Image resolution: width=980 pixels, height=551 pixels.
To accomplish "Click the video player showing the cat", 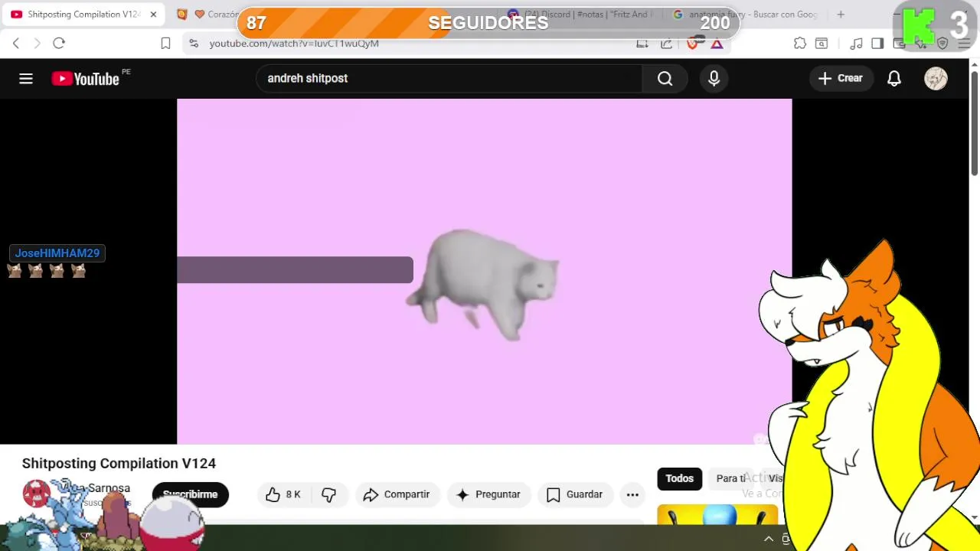I will pyautogui.click(x=484, y=272).
